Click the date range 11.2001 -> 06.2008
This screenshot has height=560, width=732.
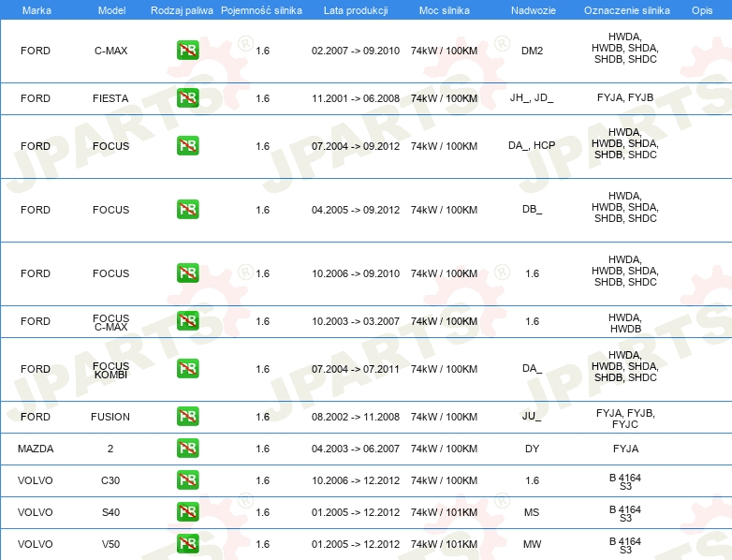point(356,98)
